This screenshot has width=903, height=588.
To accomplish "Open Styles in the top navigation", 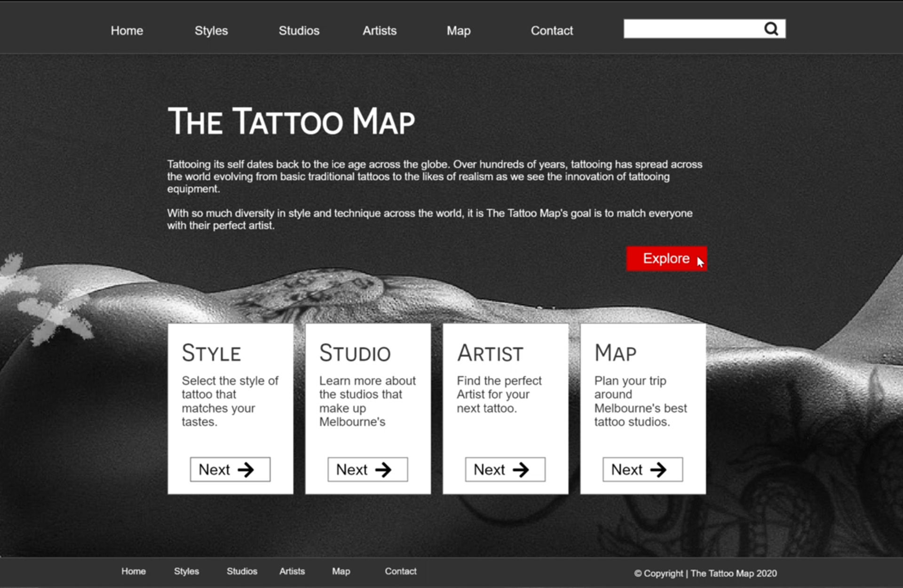I will point(211,31).
